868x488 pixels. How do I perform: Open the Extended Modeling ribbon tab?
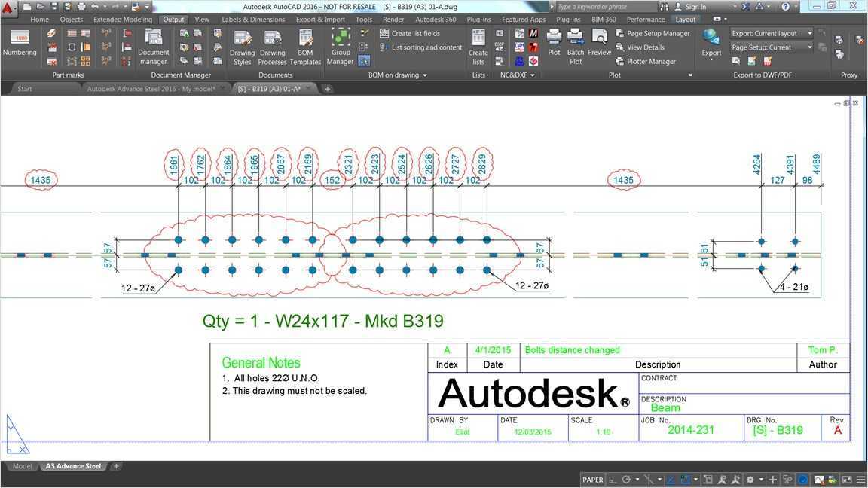click(123, 20)
